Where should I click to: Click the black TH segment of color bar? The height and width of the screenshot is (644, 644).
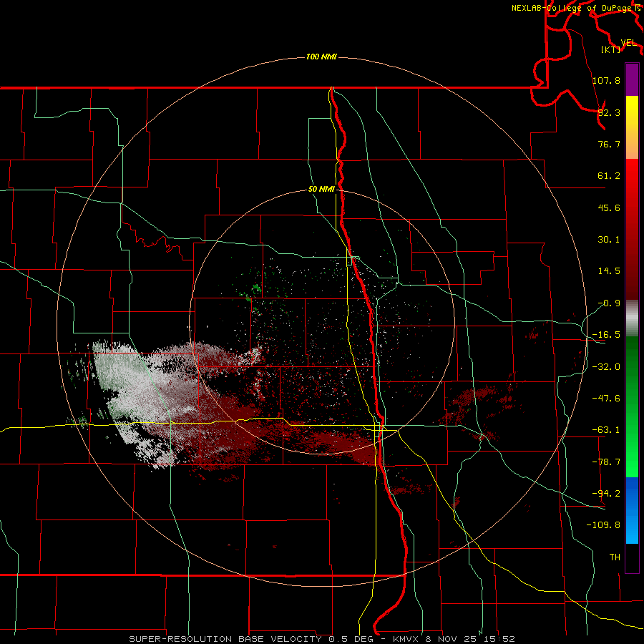[632, 558]
